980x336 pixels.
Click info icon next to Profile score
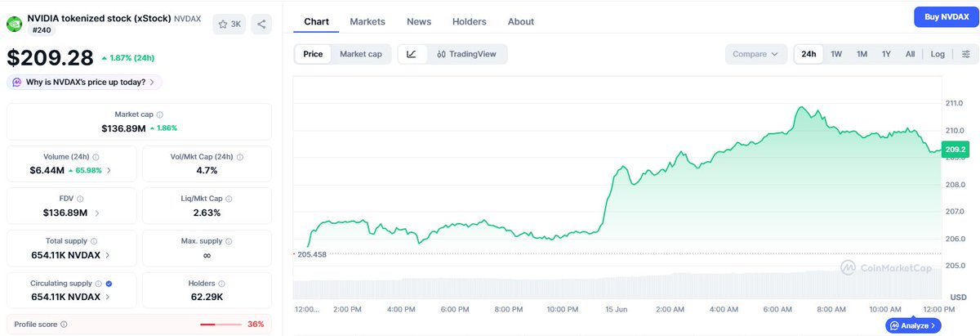coord(64,325)
